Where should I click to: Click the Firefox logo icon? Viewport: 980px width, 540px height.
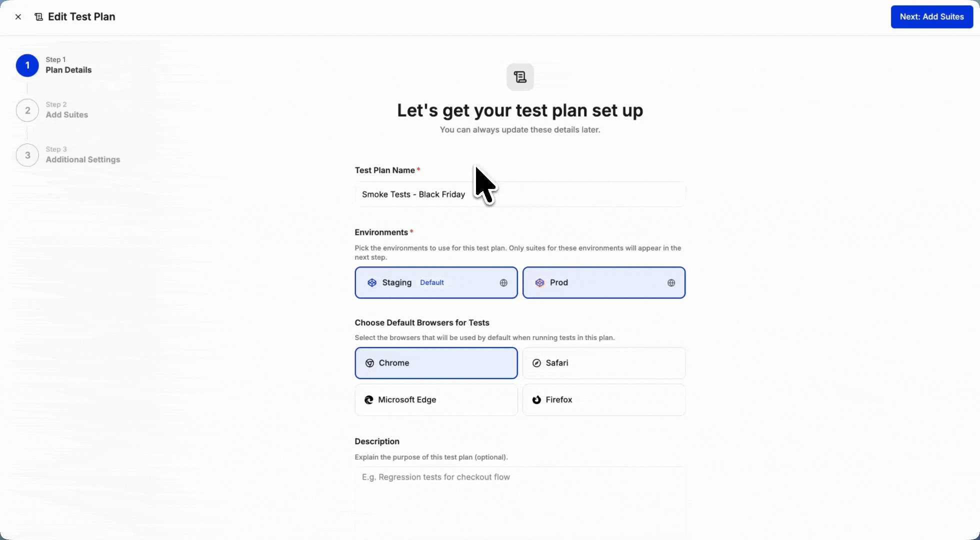click(536, 399)
